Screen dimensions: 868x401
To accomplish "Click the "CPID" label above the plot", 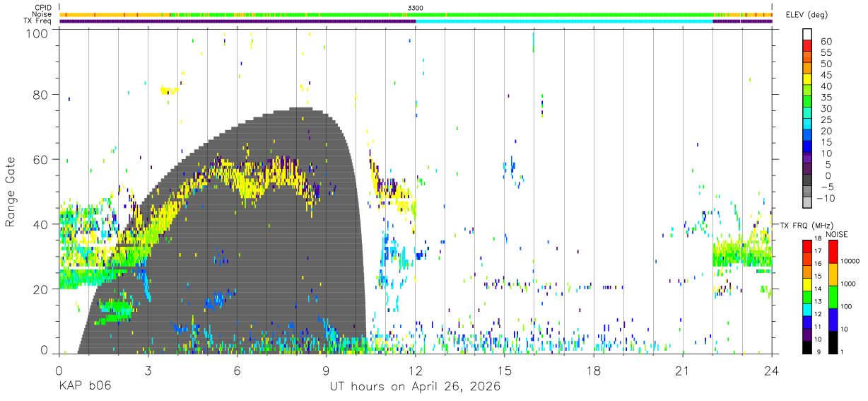I will click(x=43, y=8).
